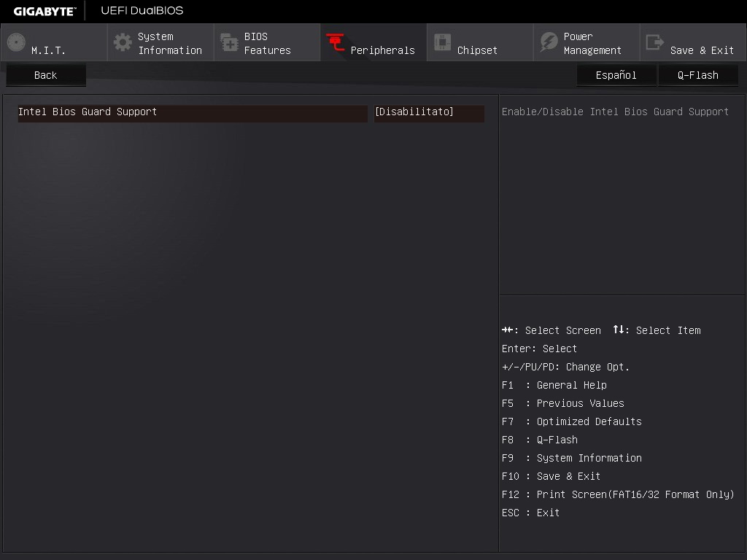Click the BIOS Features chip icon

[x=229, y=43]
